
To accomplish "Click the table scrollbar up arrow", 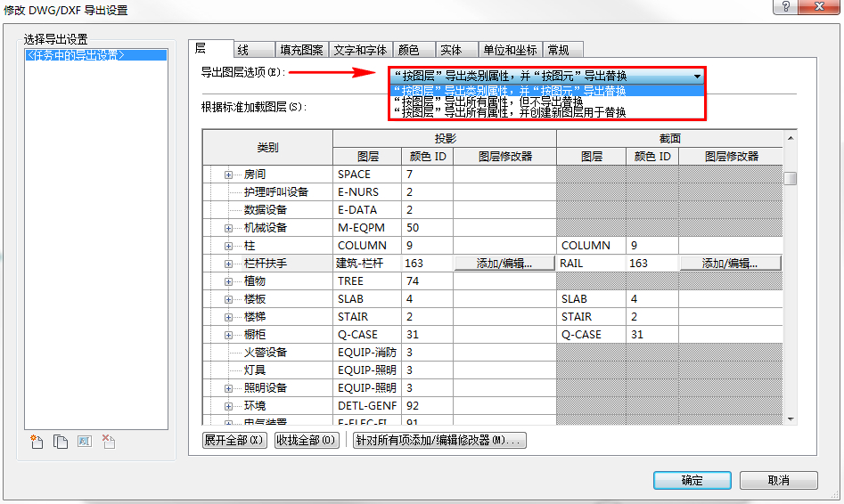I will [791, 138].
